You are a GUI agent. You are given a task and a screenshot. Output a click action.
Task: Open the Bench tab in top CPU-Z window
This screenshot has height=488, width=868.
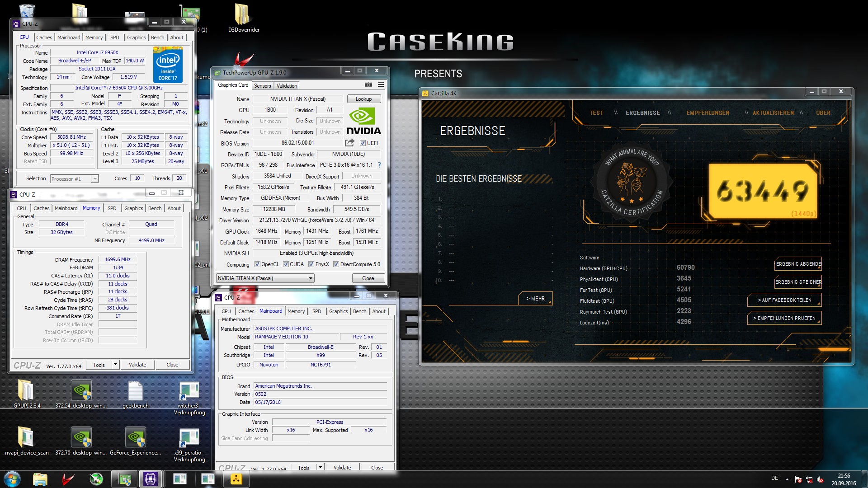tap(157, 38)
